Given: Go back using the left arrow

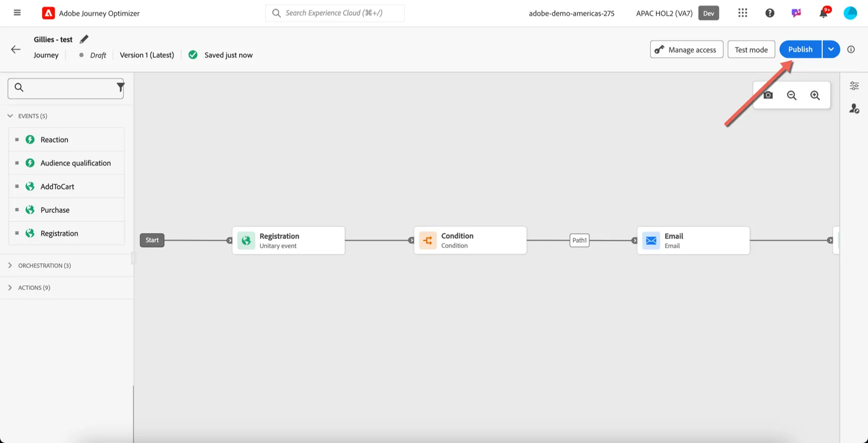Looking at the screenshot, I should [16, 49].
